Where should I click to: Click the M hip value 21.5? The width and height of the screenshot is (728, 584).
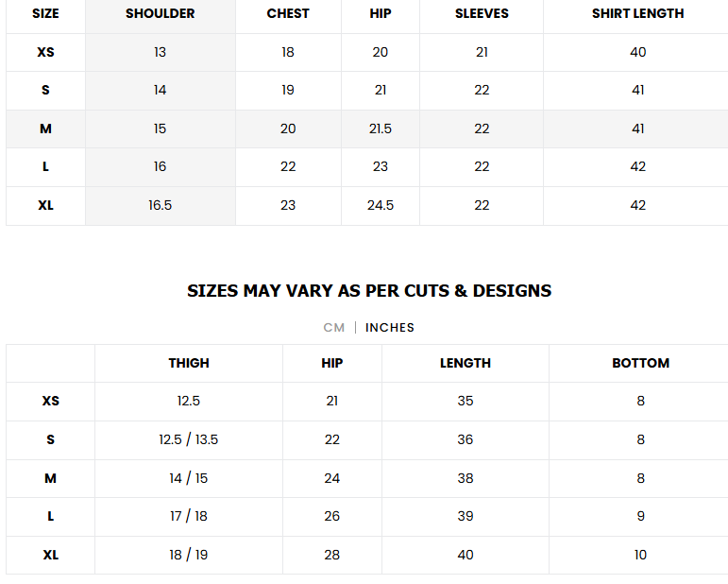381,129
